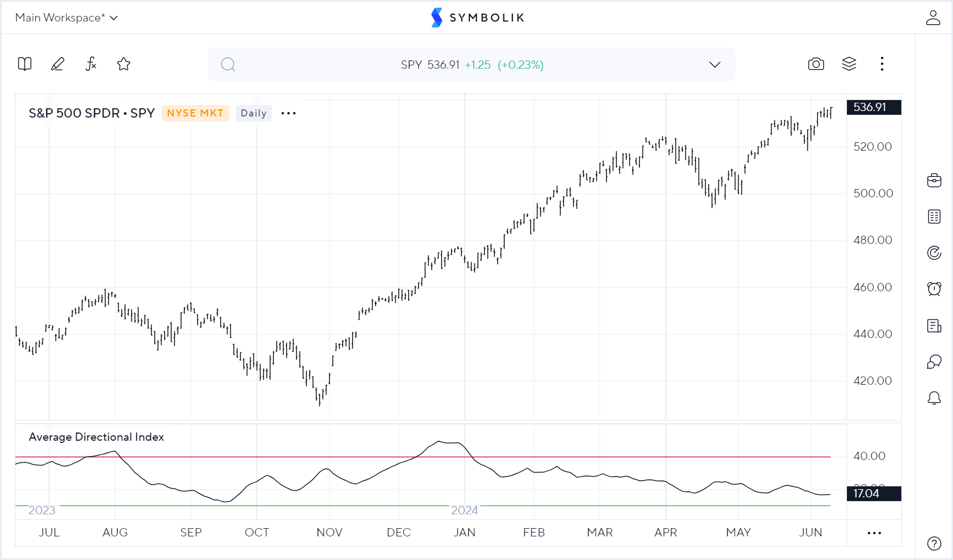Open the alarm clock sidebar icon

coord(934,289)
